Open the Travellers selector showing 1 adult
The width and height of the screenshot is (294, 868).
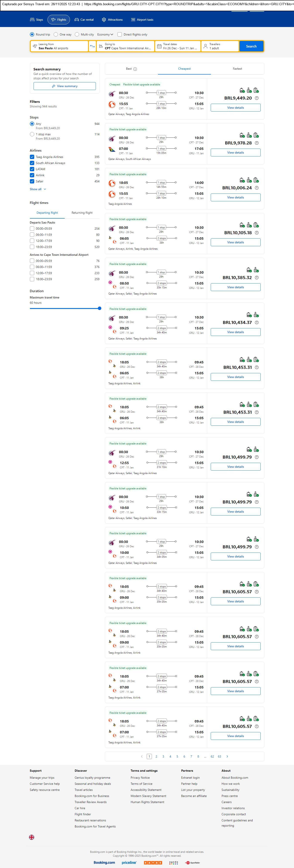tap(220, 46)
